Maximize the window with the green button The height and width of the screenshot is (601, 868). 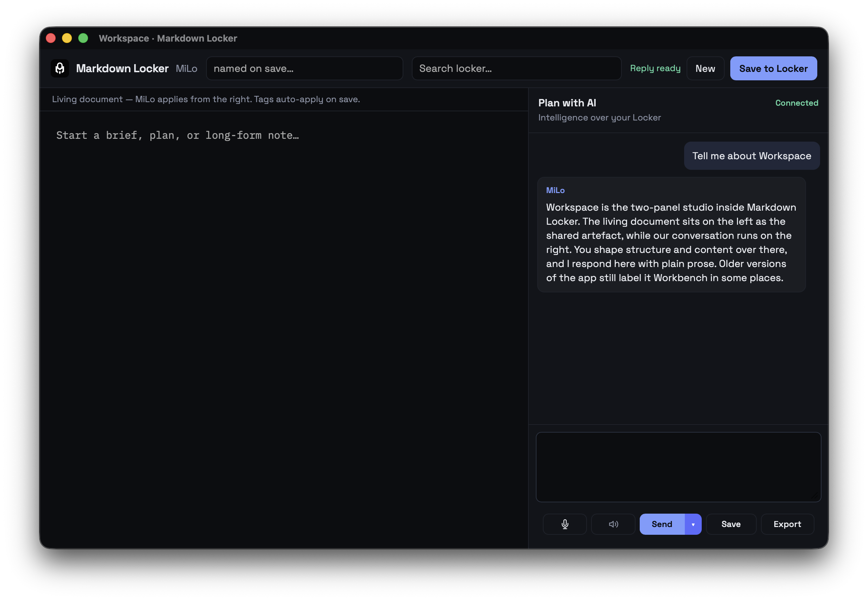pos(83,38)
